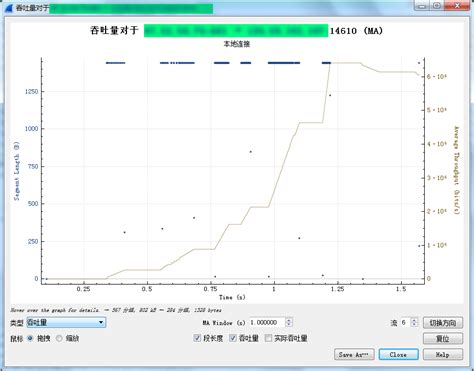
Task: Enable the 实际吞吐量 checkbox
Action: tap(268, 338)
